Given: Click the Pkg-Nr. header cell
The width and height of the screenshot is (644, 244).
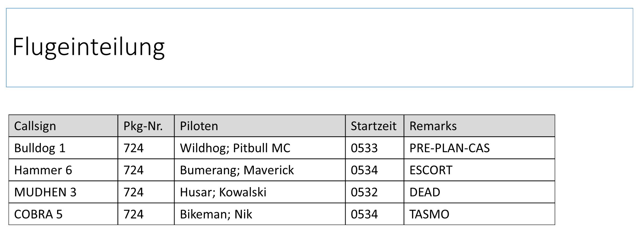Looking at the screenshot, I should (146, 126).
